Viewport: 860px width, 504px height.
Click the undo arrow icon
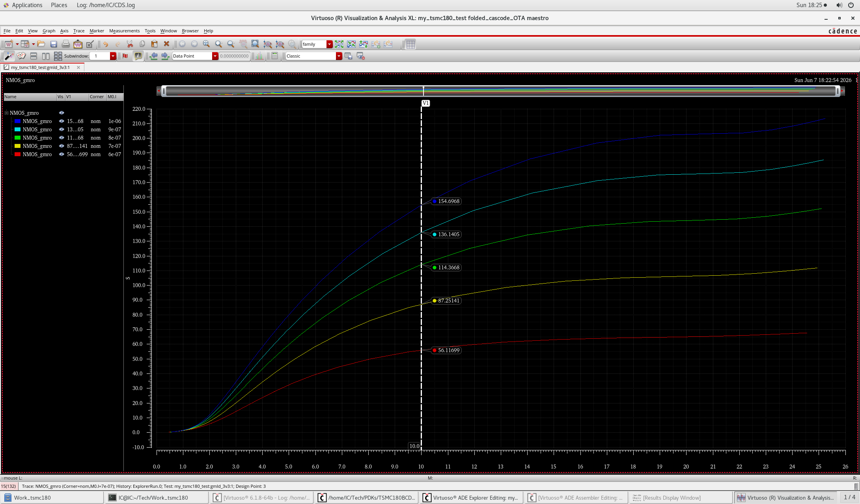tap(106, 44)
